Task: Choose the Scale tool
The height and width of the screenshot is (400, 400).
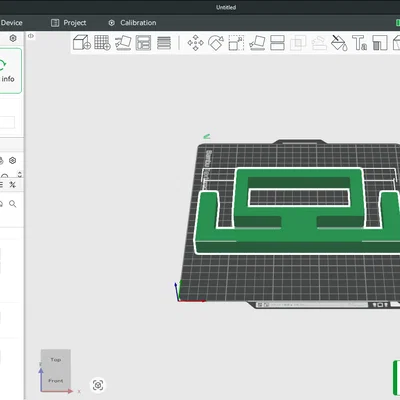Action: click(236, 43)
